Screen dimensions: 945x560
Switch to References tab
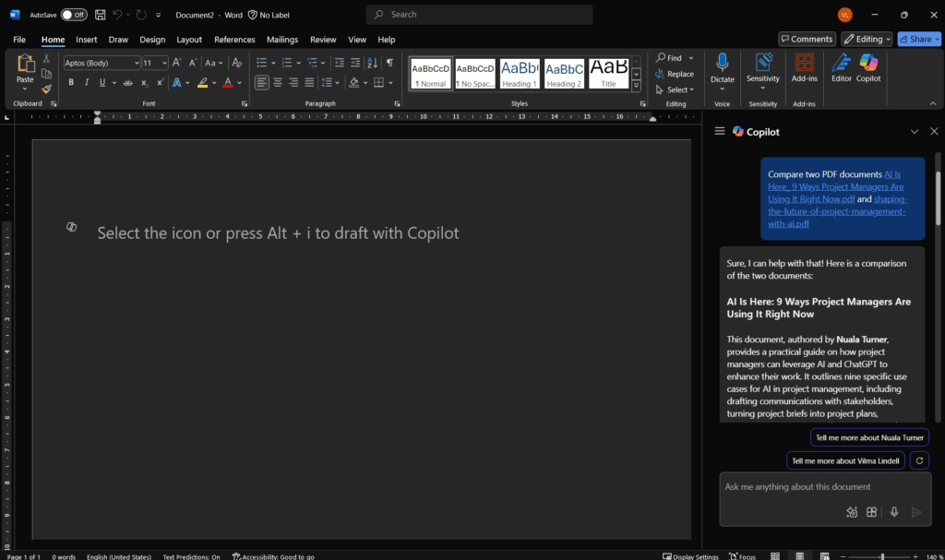point(234,39)
